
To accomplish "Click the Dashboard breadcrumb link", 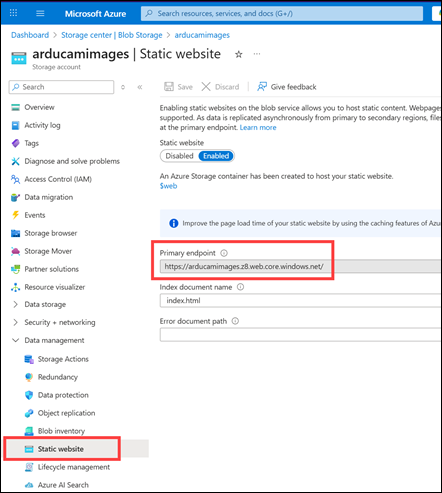I will coord(30,35).
